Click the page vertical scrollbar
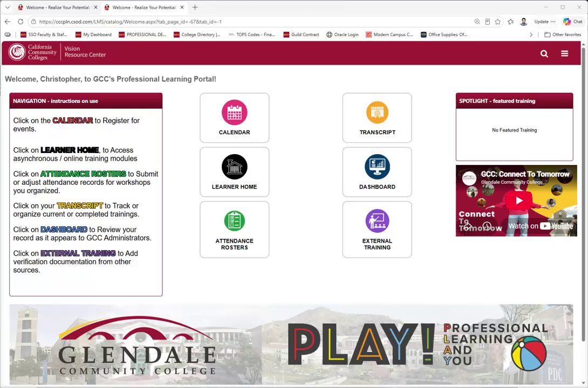The height and width of the screenshot is (388, 588). point(583,195)
